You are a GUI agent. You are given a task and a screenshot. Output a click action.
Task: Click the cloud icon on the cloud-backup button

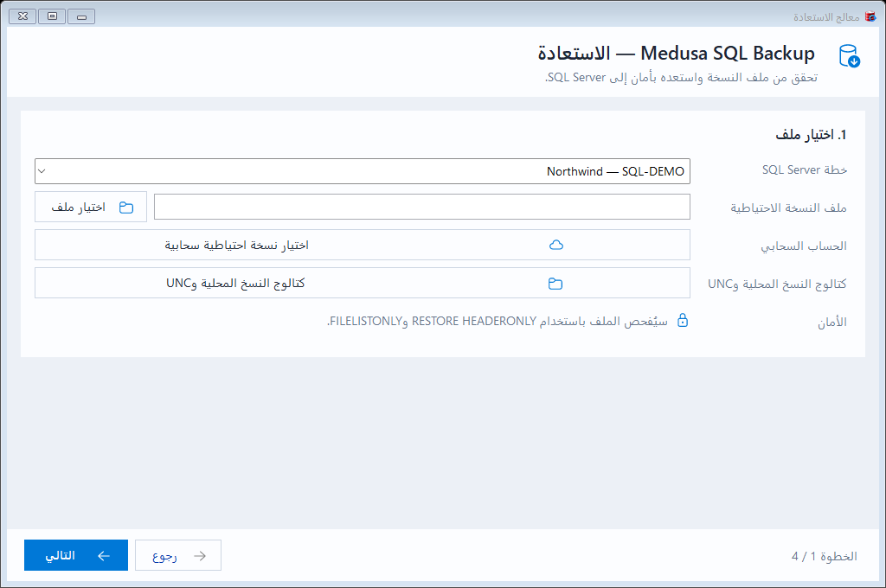(x=556, y=245)
